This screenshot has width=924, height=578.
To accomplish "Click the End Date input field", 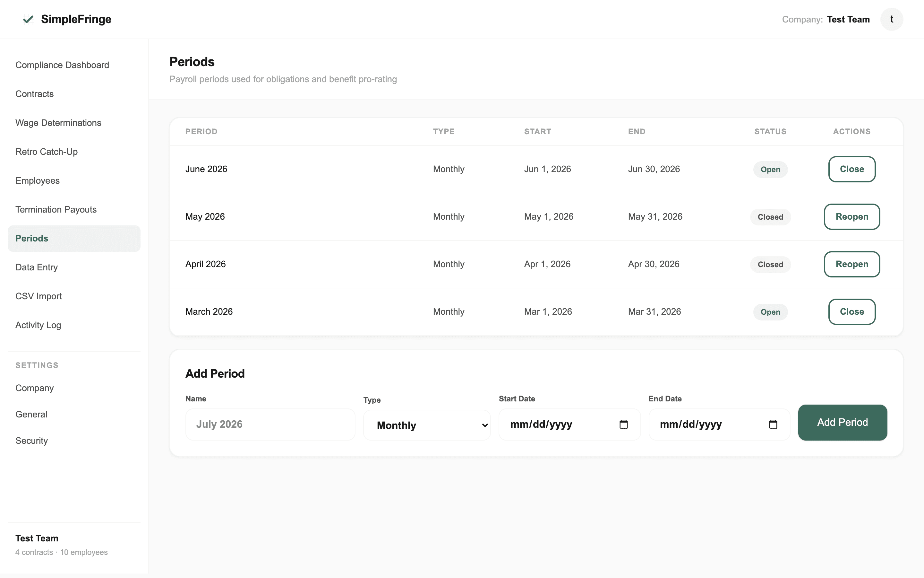I will click(x=719, y=424).
